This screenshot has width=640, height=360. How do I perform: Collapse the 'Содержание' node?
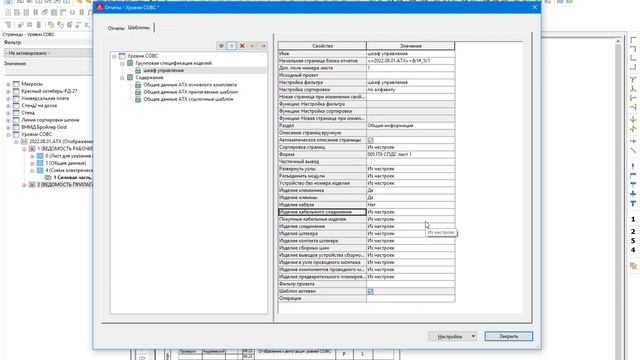[122, 78]
